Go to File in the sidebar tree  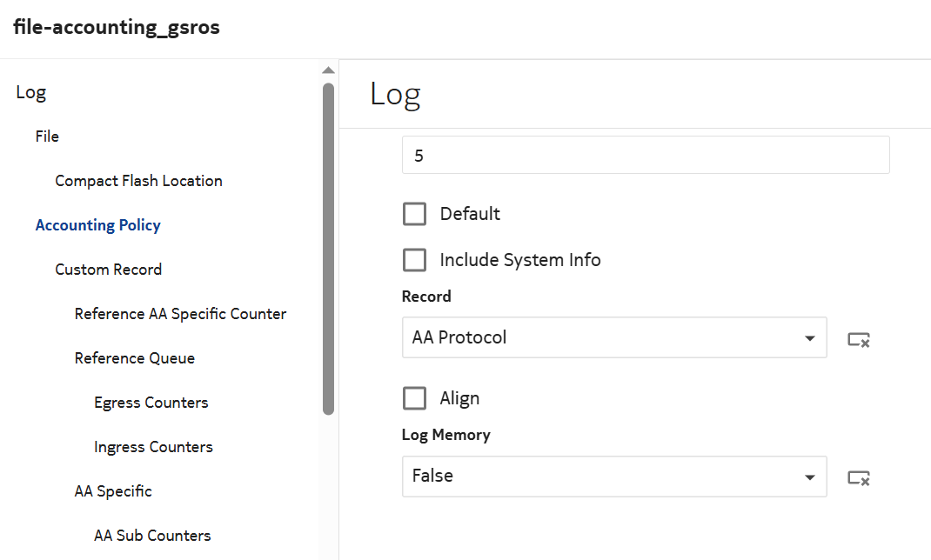tap(47, 137)
